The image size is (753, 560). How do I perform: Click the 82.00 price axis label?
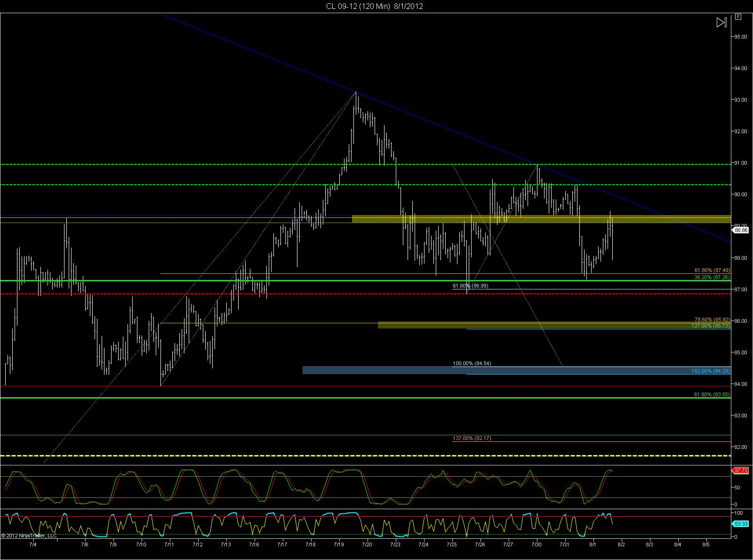tap(741, 447)
